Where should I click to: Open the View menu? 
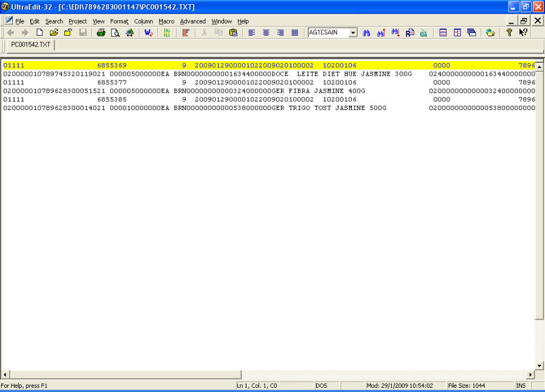pyautogui.click(x=98, y=21)
